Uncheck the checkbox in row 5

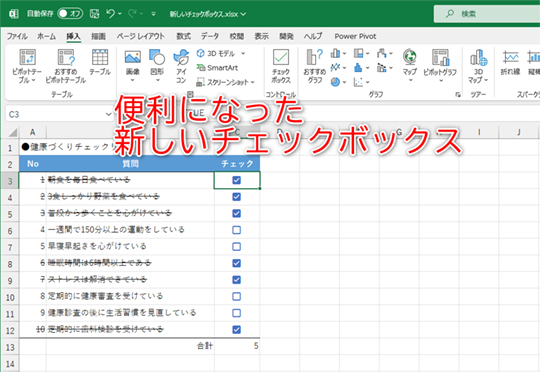(237, 213)
